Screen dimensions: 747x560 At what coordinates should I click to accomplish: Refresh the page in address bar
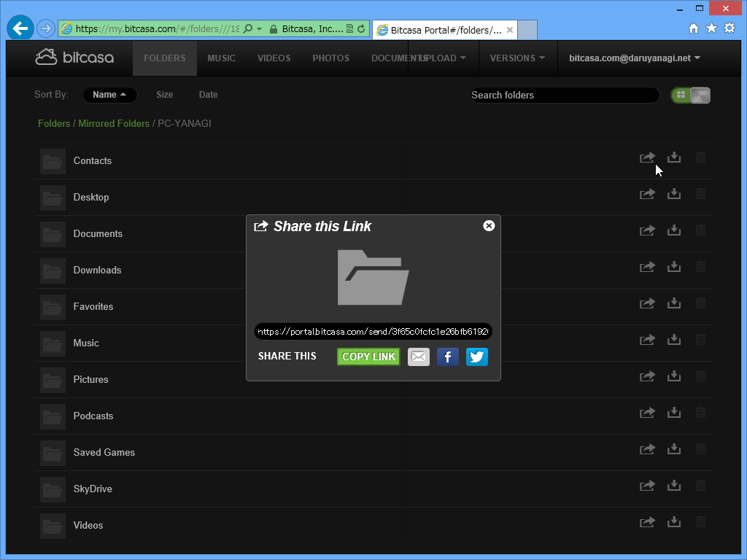(361, 28)
